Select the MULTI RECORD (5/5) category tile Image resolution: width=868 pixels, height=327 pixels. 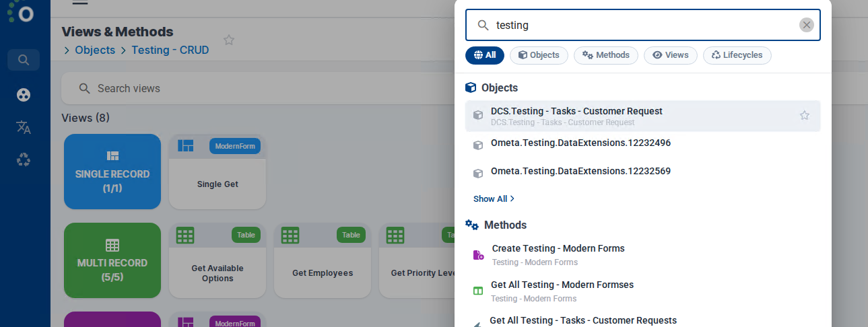pyautogui.click(x=112, y=260)
